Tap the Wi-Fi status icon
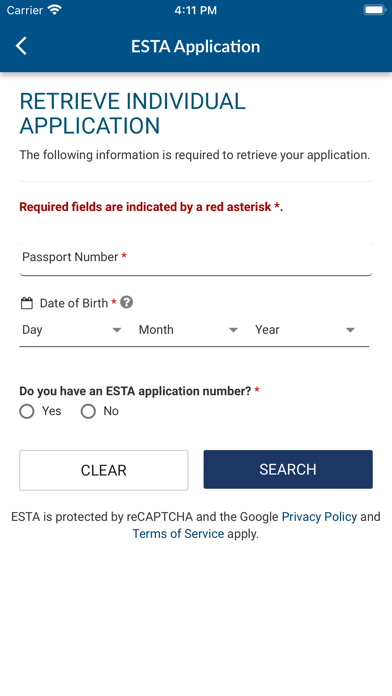Viewport: 392px width, 696px height. (x=54, y=10)
